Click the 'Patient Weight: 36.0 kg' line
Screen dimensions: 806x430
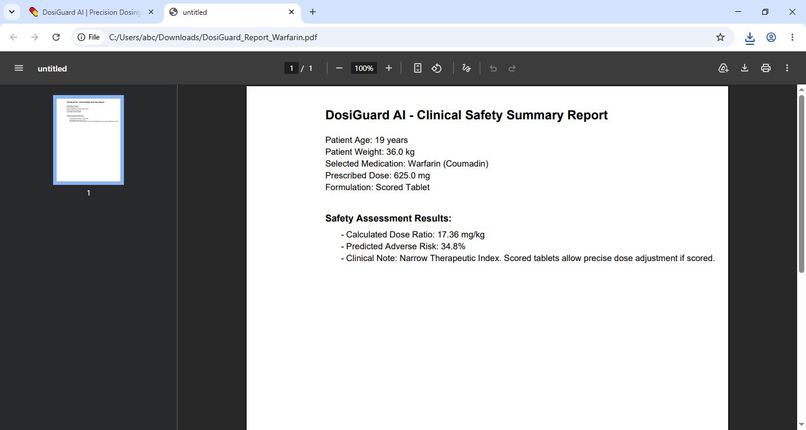pyautogui.click(x=370, y=152)
